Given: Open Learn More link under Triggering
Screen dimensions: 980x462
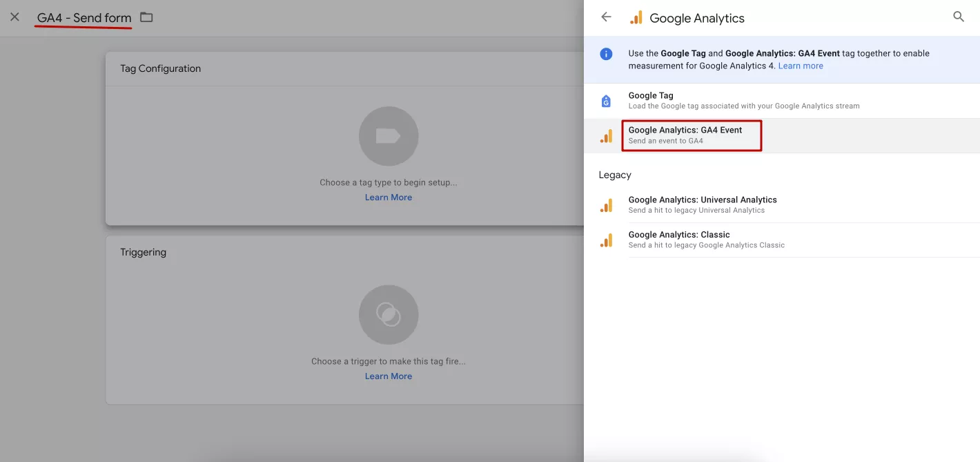Looking at the screenshot, I should 389,376.
